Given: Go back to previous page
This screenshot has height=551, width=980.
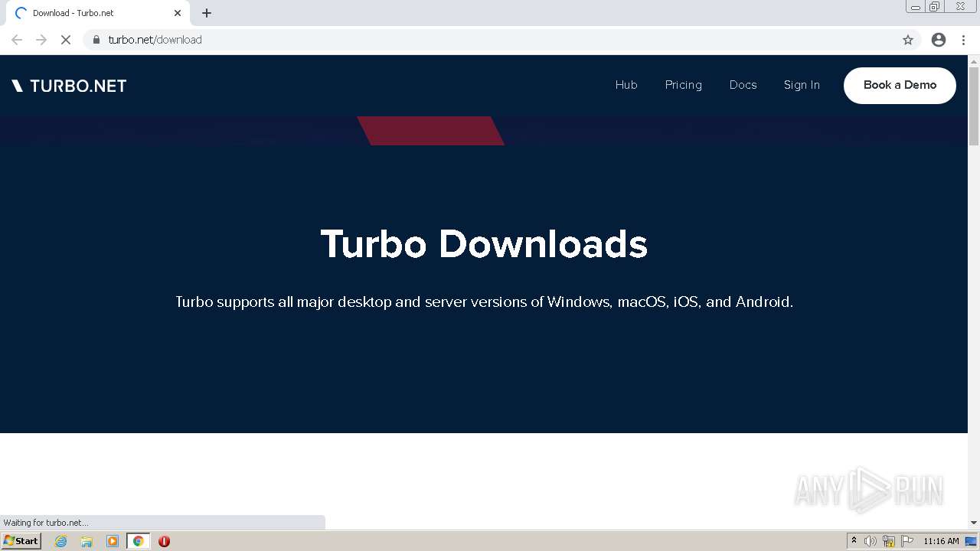Looking at the screenshot, I should click(17, 40).
